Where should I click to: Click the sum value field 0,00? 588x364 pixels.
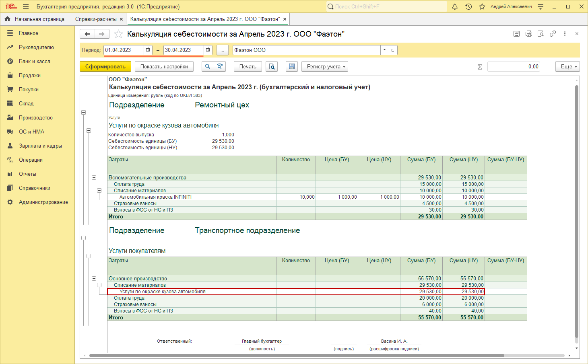(x=514, y=67)
